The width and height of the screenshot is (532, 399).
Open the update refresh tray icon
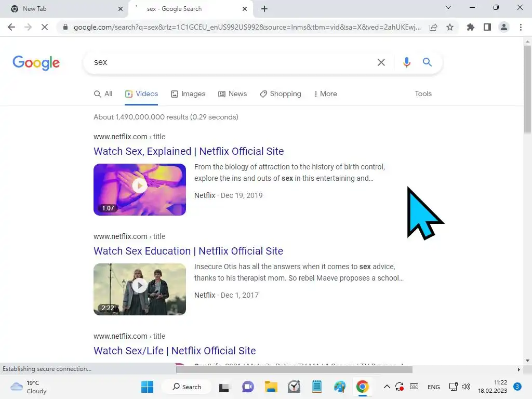point(400,387)
